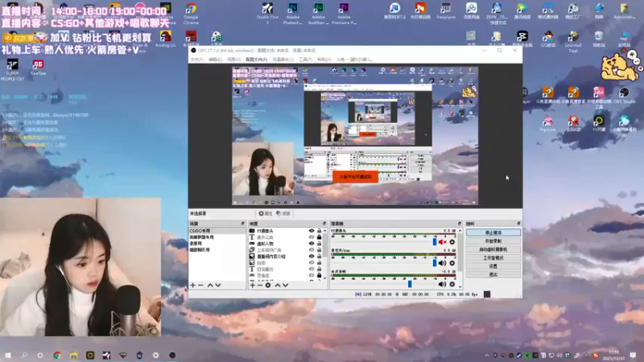Open File Explorer from the taskbar
The image size is (644, 362).
[x=73, y=355]
